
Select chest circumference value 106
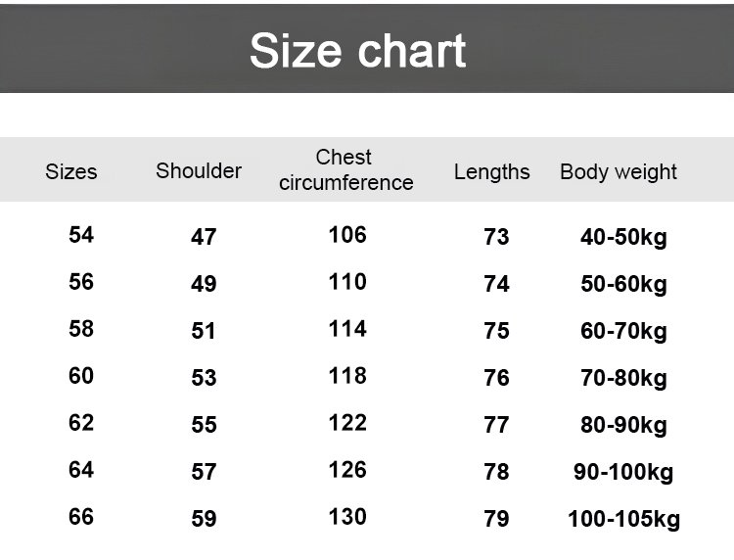coord(347,235)
